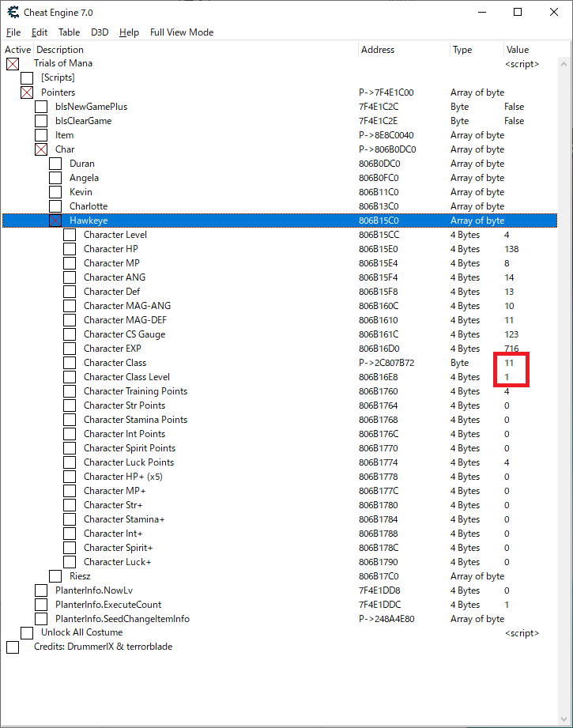
Task: Open the Help menu
Action: (x=129, y=32)
